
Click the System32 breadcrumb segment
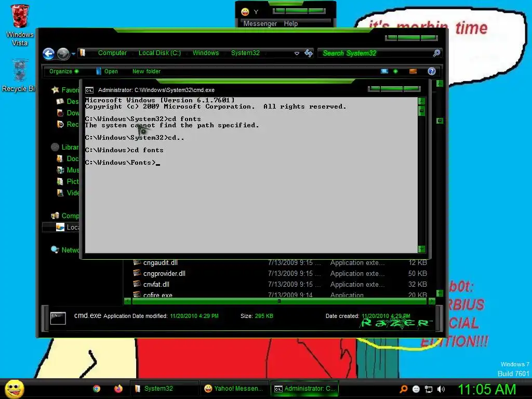(x=245, y=53)
